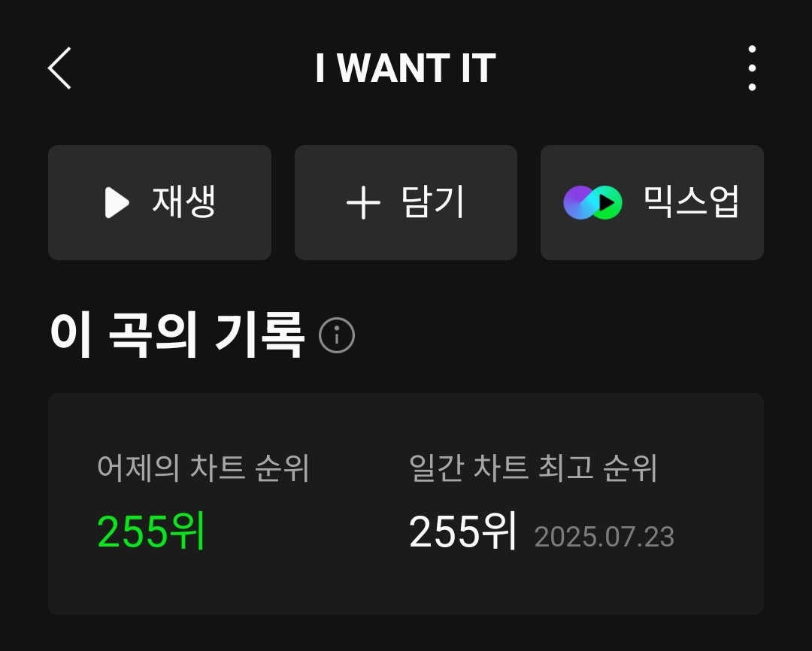The width and height of the screenshot is (812, 651).
Task: Tap the I WANT IT title
Action: coord(405,68)
